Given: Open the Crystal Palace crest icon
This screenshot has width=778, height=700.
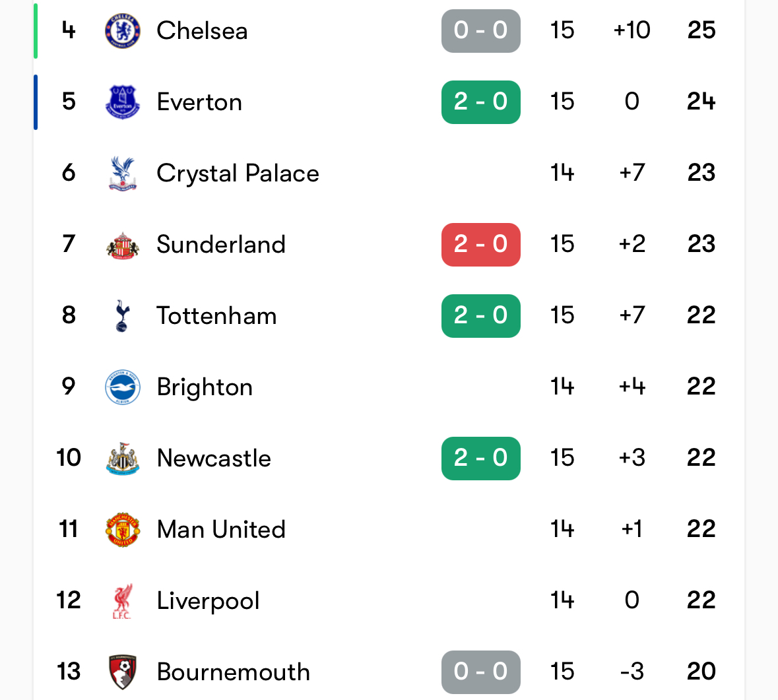Looking at the screenshot, I should coord(123,174).
